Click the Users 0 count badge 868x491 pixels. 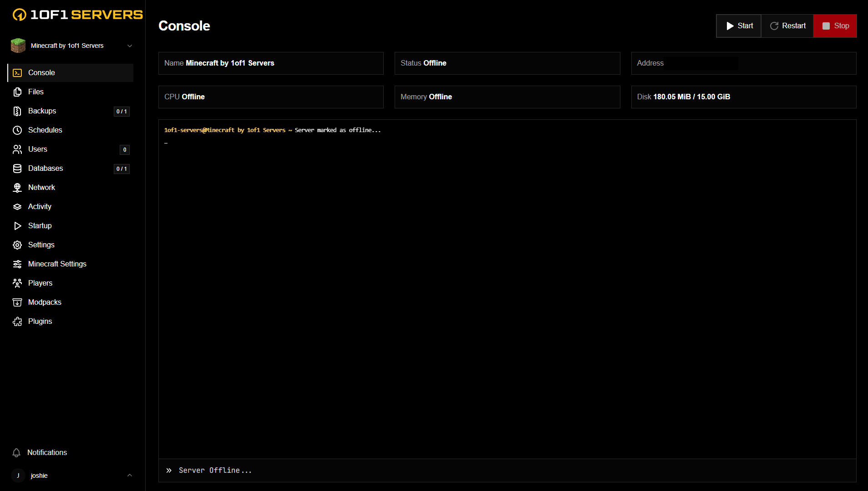point(125,150)
